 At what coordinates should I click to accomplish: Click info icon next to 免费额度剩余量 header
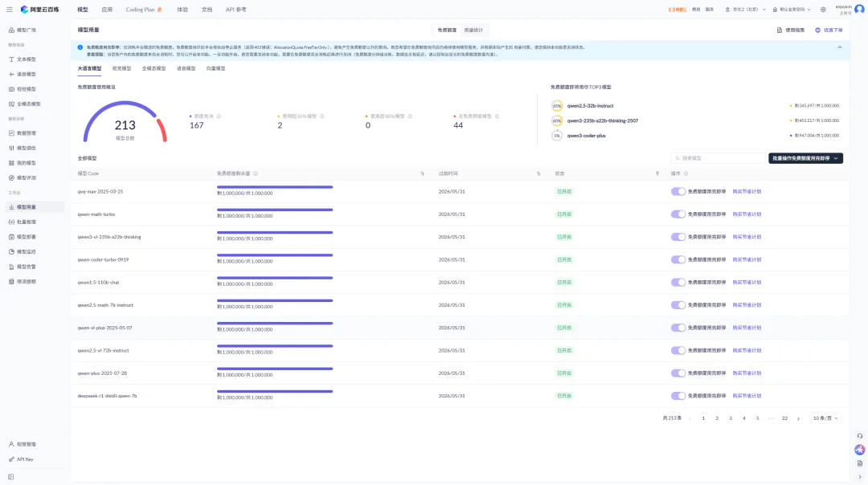256,173
